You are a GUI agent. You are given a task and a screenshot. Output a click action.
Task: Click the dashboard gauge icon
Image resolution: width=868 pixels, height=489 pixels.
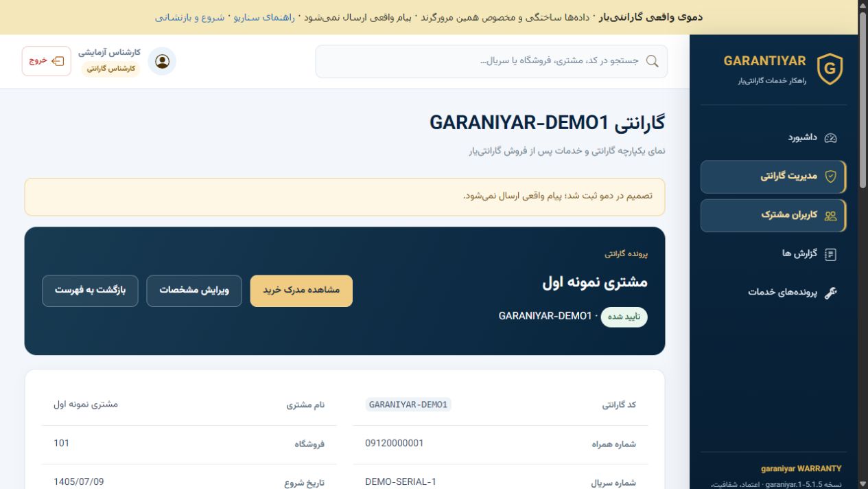[x=830, y=138]
